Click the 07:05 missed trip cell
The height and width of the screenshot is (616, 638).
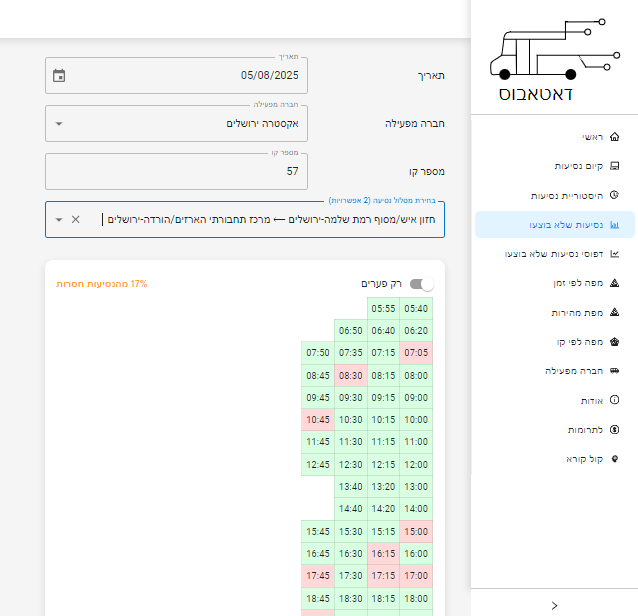click(x=415, y=352)
